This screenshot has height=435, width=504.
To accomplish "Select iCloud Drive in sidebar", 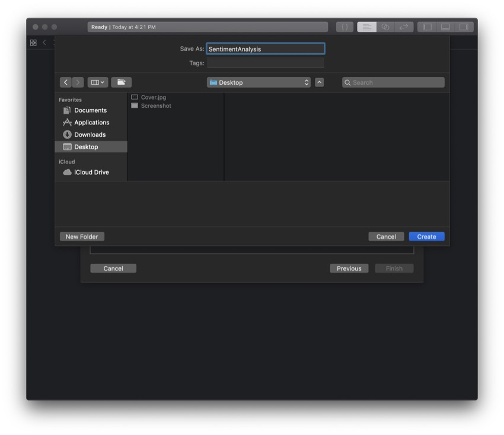I will click(x=91, y=172).
